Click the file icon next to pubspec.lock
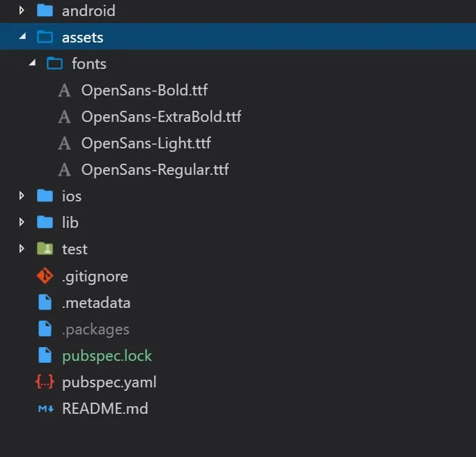The image size is (476, 457). (x=45, y=356)
